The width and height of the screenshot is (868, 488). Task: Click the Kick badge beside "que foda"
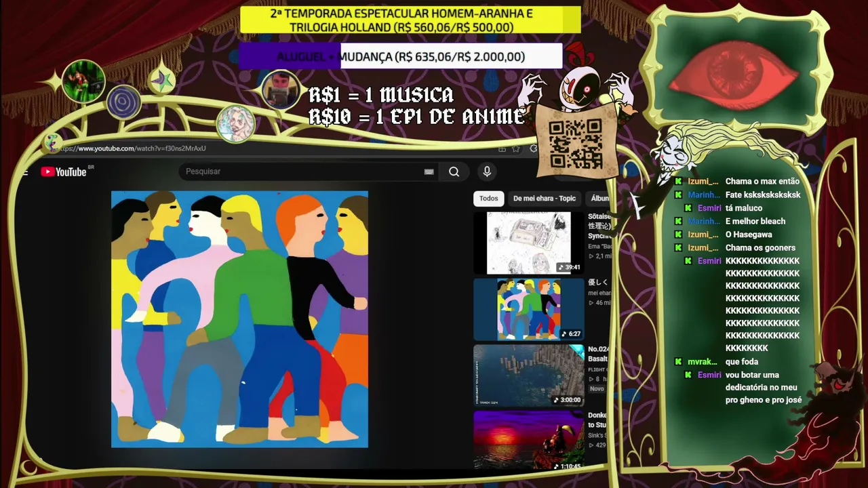pyautogui.click(x=678, y=362)
